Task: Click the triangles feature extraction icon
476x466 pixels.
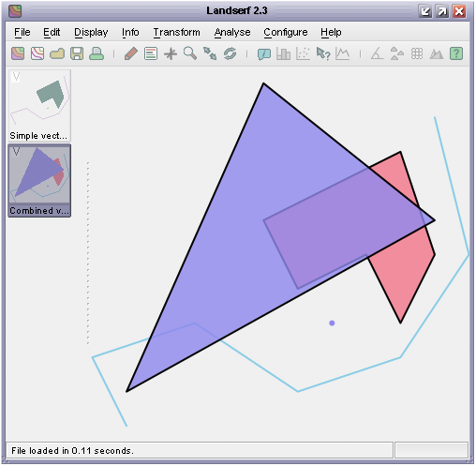Action: pos(397,53)
